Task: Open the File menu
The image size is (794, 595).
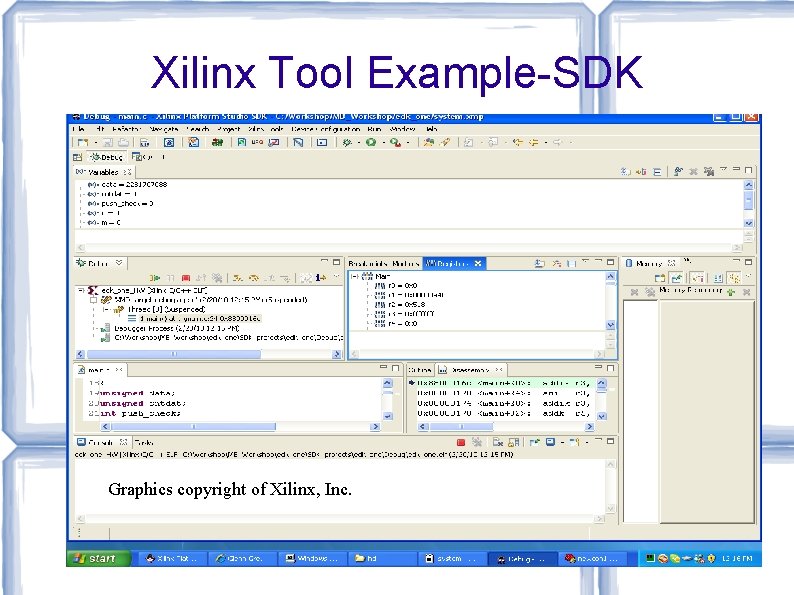Action: click(78, 129)
